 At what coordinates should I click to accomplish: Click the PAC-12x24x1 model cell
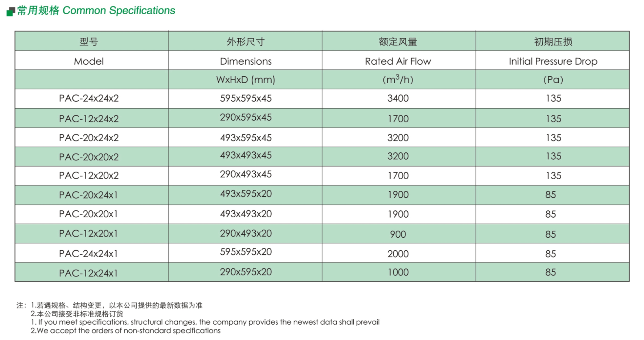pyautogui.click(x=89, y=273)
